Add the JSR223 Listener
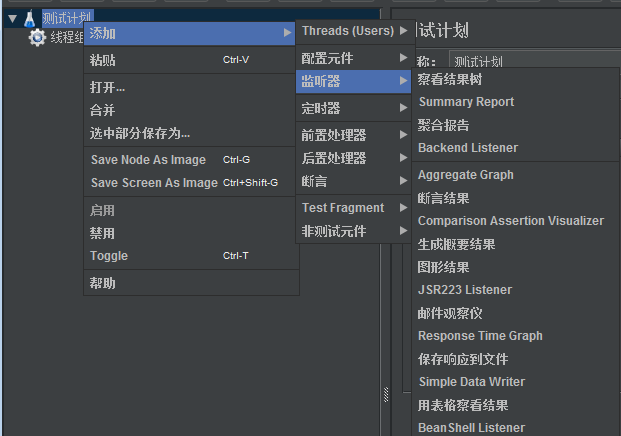 coord(516,289)
